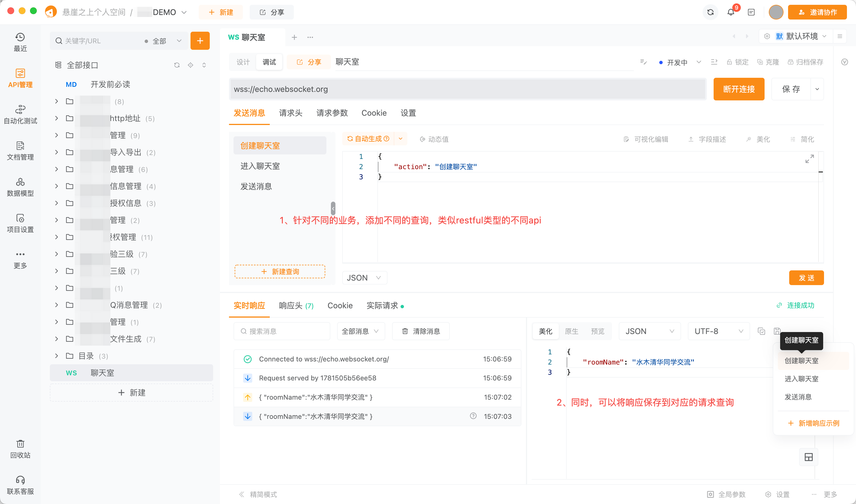Expand the 目录 (3) folder in the tree
Image resolution: width=856 pixels, height=504 pixels.
(56, 356)
